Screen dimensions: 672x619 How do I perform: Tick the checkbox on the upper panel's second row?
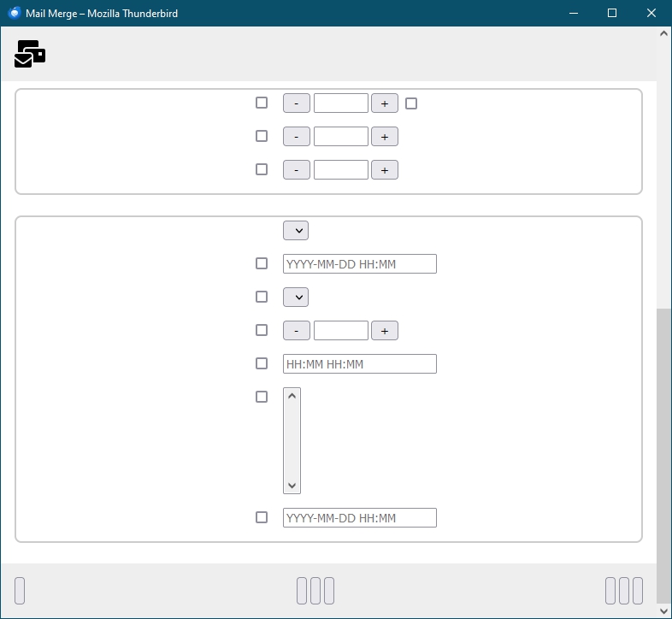pos(262,136)
